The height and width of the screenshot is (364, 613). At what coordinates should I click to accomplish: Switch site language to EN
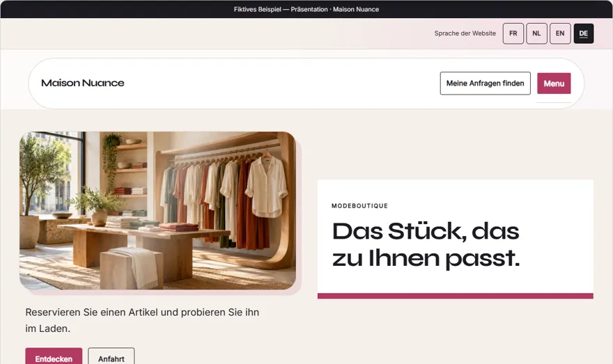[560, 33]
